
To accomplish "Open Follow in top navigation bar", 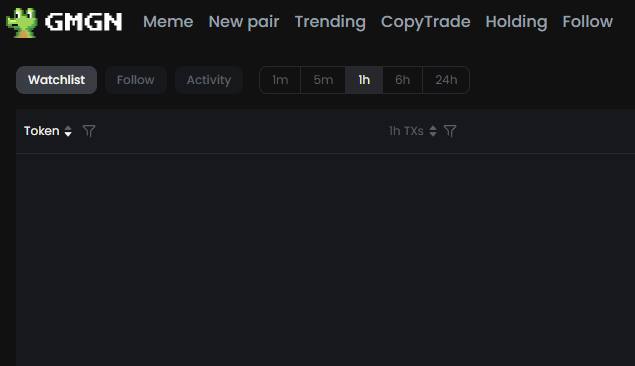I will click(588, 22).
